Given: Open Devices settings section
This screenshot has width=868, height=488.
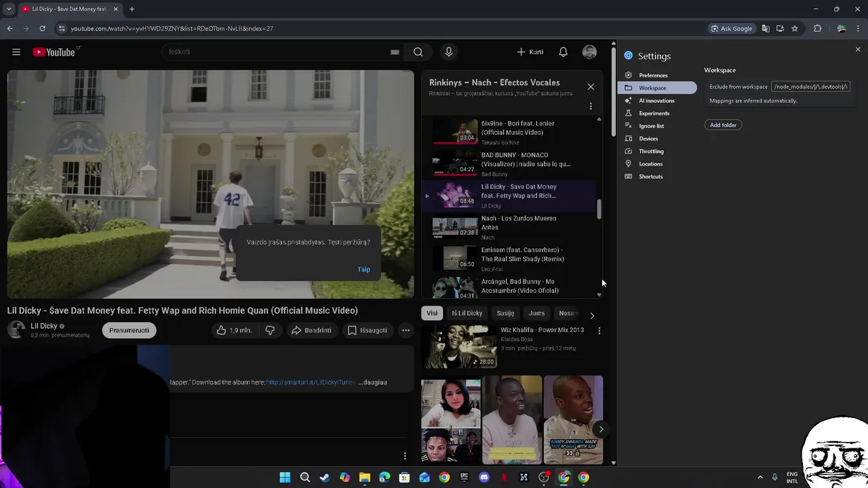Looking at the screenshot, I should click(657, 138).
